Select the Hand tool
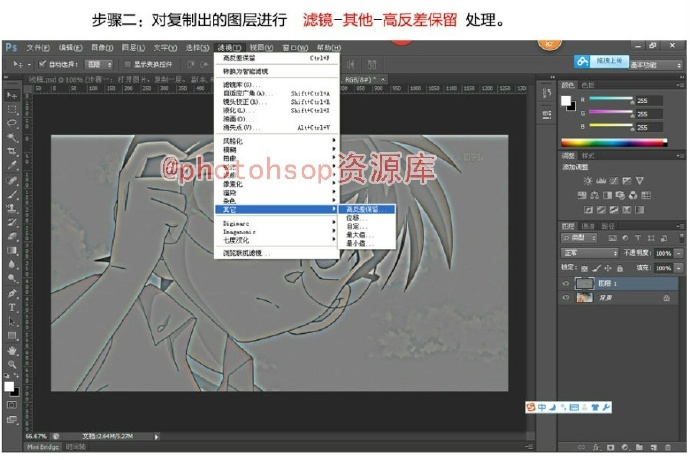690x460 pixels. click(x=12, y=351)
